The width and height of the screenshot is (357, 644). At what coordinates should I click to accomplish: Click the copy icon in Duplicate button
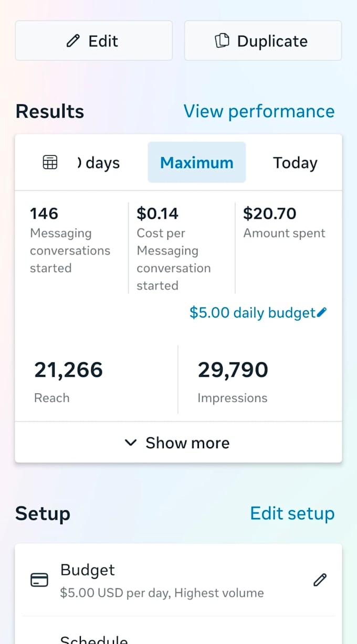coord(223,41)
